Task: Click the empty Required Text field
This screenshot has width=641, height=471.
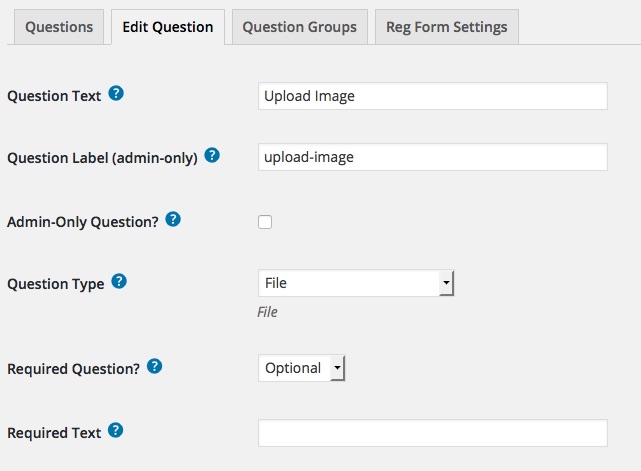Action: click(433, 433)
